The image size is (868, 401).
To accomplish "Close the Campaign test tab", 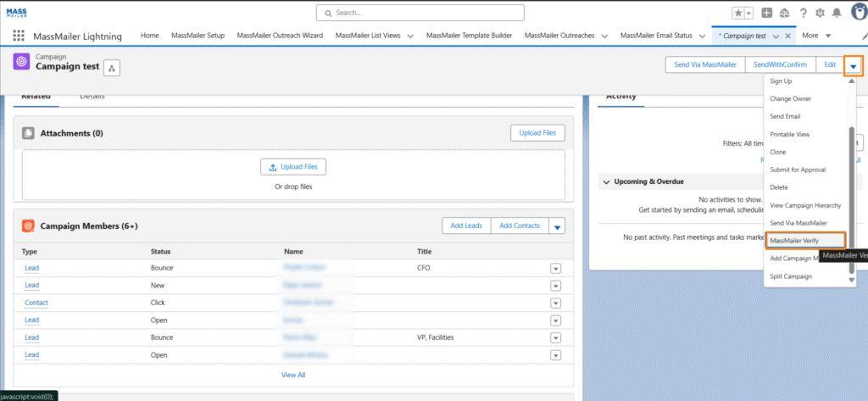I will pos(788,36).
